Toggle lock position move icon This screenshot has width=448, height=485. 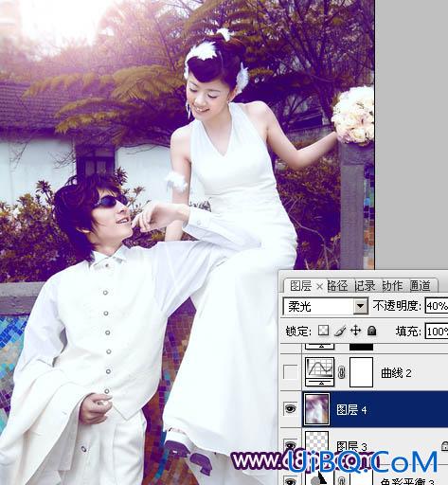click(x=355, y=331)
